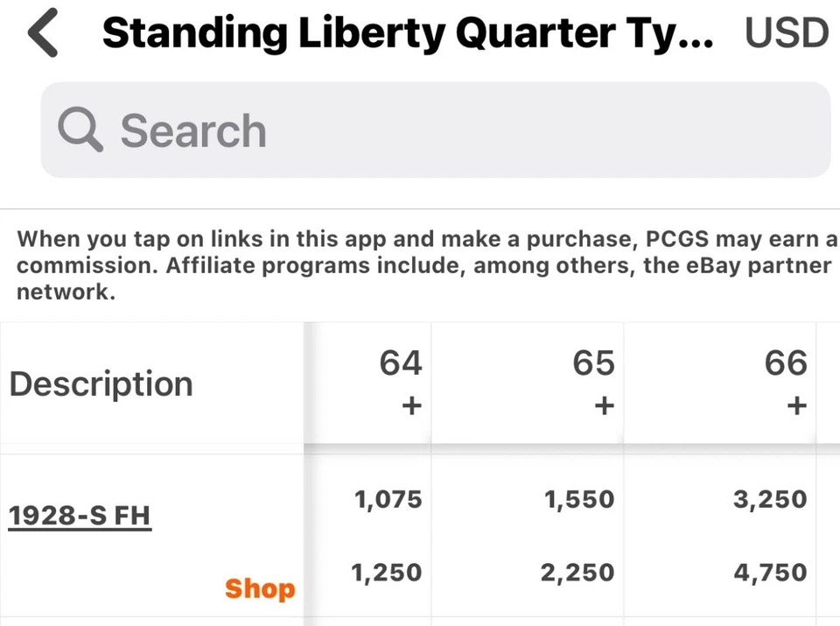Tap the Standing Liberty Quarter page title
The height and width of the screenshot is (626, 840).
(407, 34)
